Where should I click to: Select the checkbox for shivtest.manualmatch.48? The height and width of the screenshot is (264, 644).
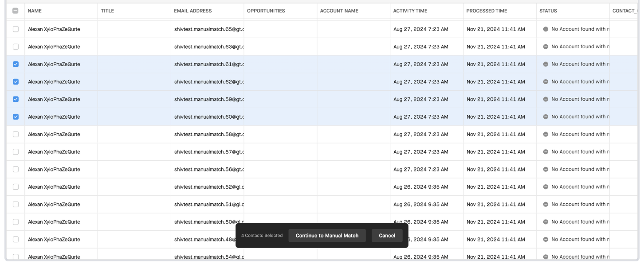16,239
